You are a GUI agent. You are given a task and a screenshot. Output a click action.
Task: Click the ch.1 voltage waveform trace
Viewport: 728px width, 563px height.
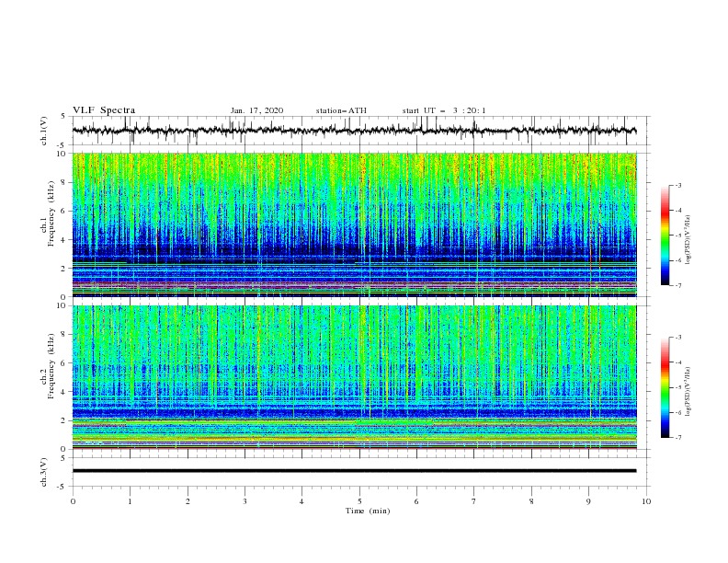(x=355, y=131)
